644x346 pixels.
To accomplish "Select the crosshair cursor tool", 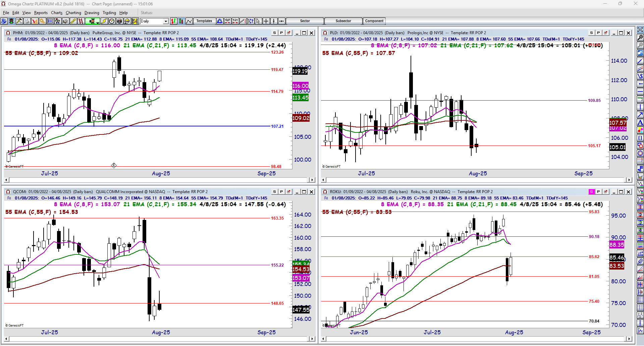I will 266,21.
